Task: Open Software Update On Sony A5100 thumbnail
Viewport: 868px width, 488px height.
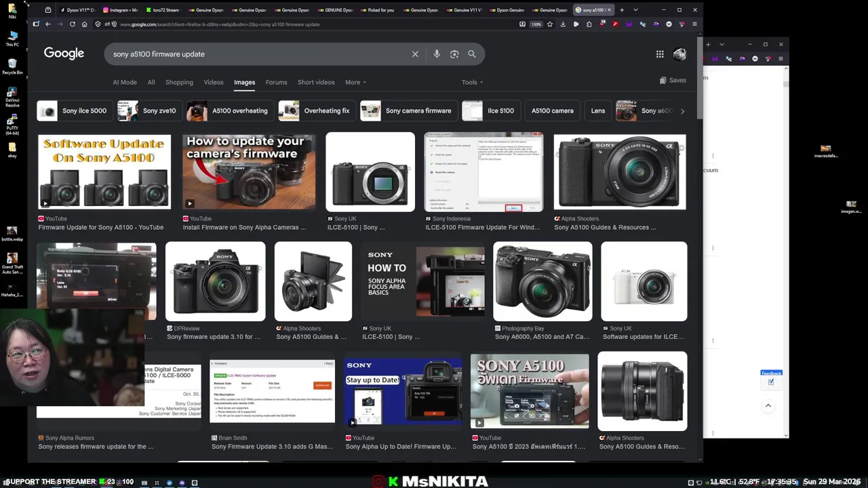Action: (x=104, y=172)
